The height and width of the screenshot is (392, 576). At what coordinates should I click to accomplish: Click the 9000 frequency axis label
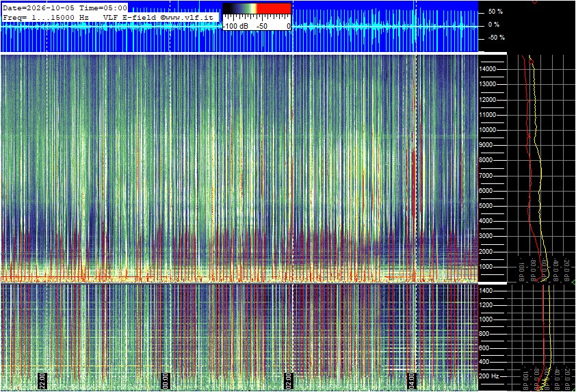coord(486,145)
